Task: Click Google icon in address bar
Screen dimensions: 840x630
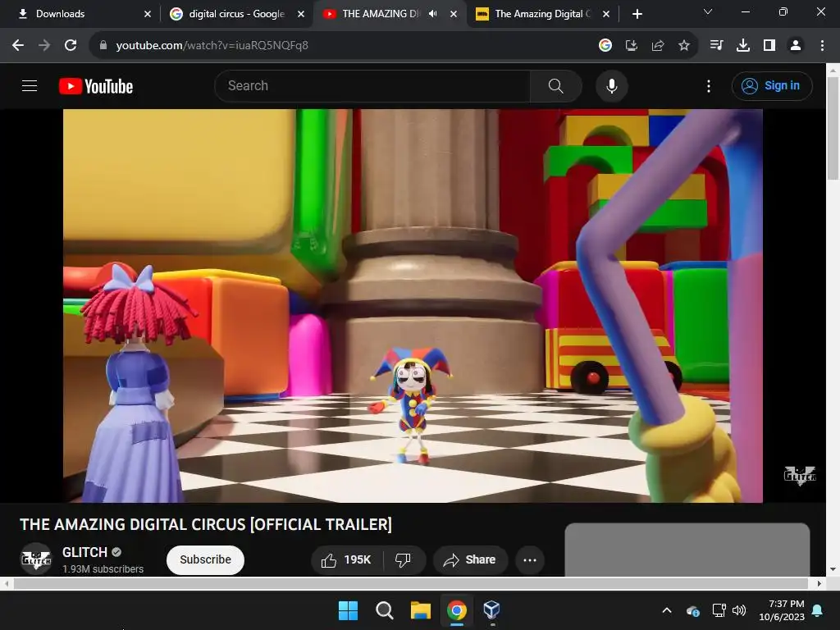Action: 605,46
